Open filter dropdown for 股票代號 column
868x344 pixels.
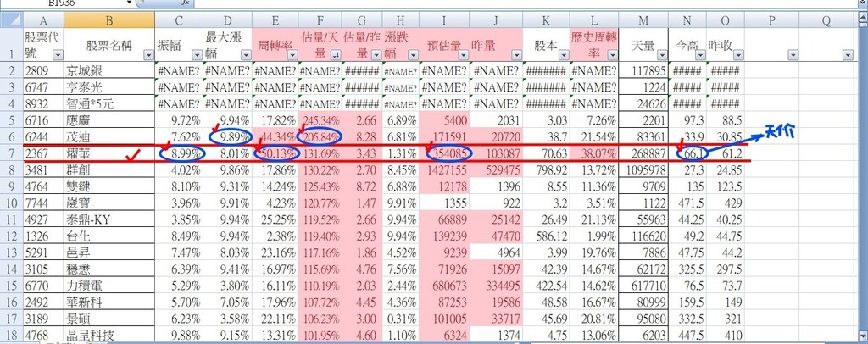(57, 55)
